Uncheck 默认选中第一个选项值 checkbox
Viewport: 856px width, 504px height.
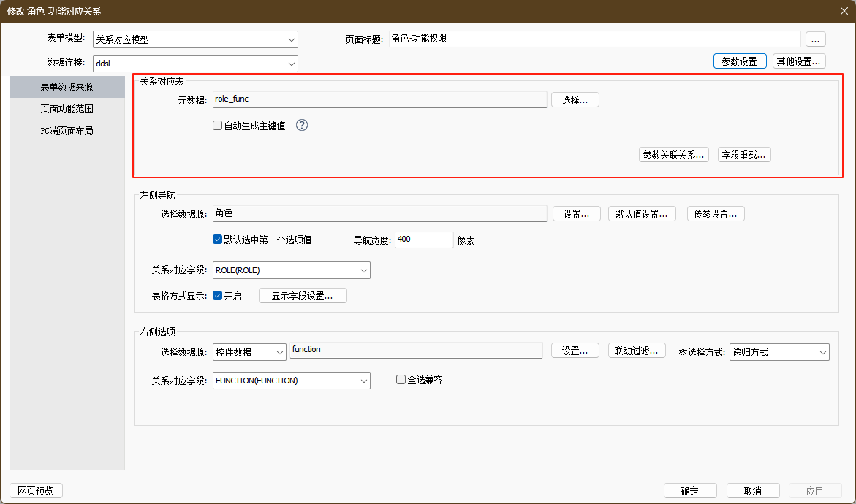[217, 240]
